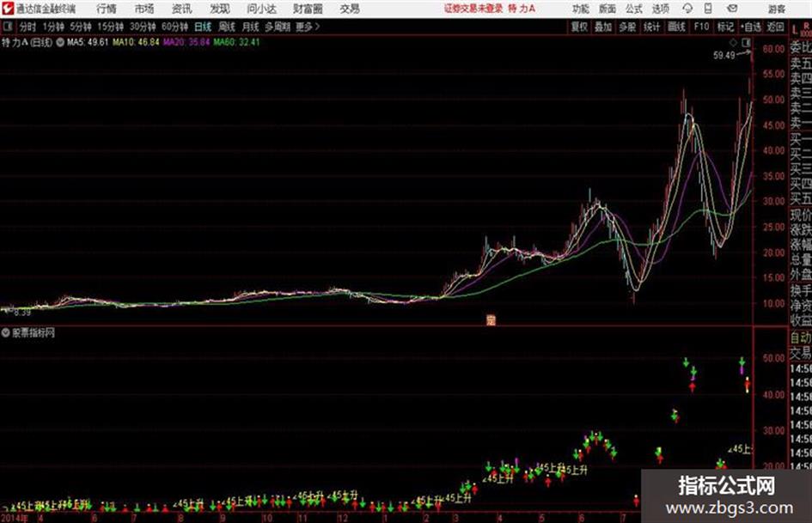Click the diamond icon at chart top right
Screen dimensions: 812x523
(x=733, y=42)
